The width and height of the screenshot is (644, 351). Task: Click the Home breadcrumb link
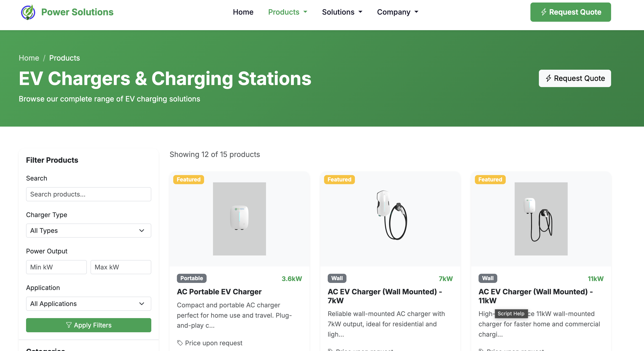(29, 58)
